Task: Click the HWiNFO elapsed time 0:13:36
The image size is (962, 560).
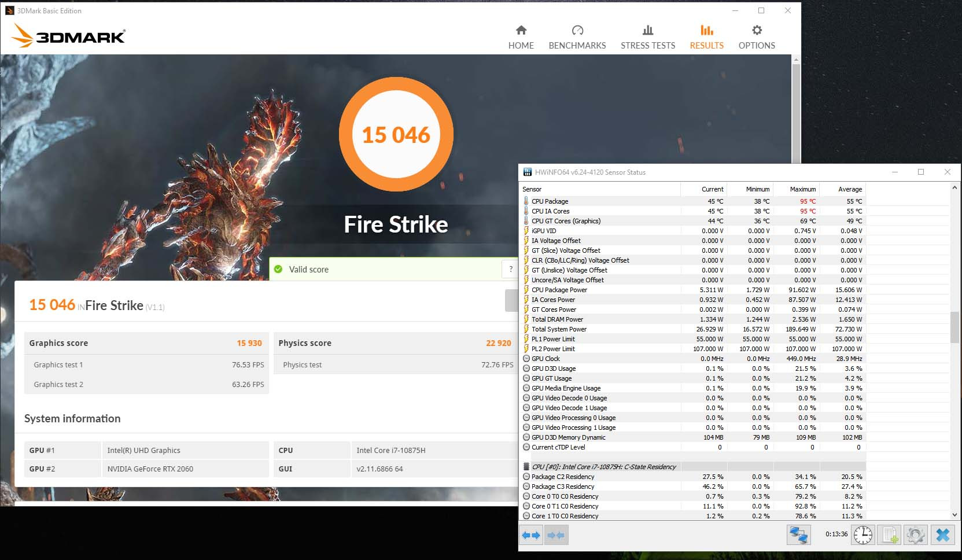Action: pyautogui.click(x=836, y=534)
